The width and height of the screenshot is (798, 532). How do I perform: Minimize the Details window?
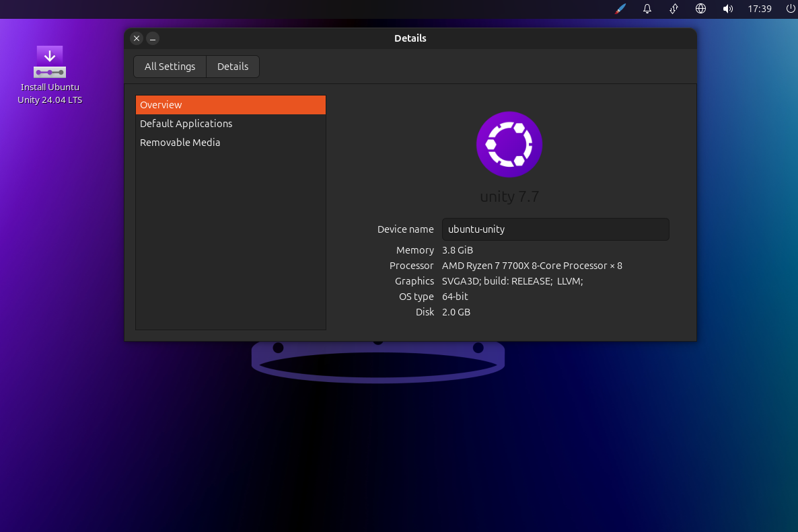point(153,38)
